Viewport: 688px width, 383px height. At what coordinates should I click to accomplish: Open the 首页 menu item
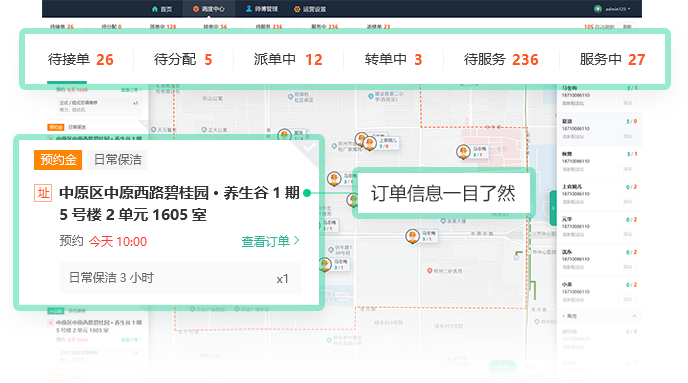click(x=162, y=9)
